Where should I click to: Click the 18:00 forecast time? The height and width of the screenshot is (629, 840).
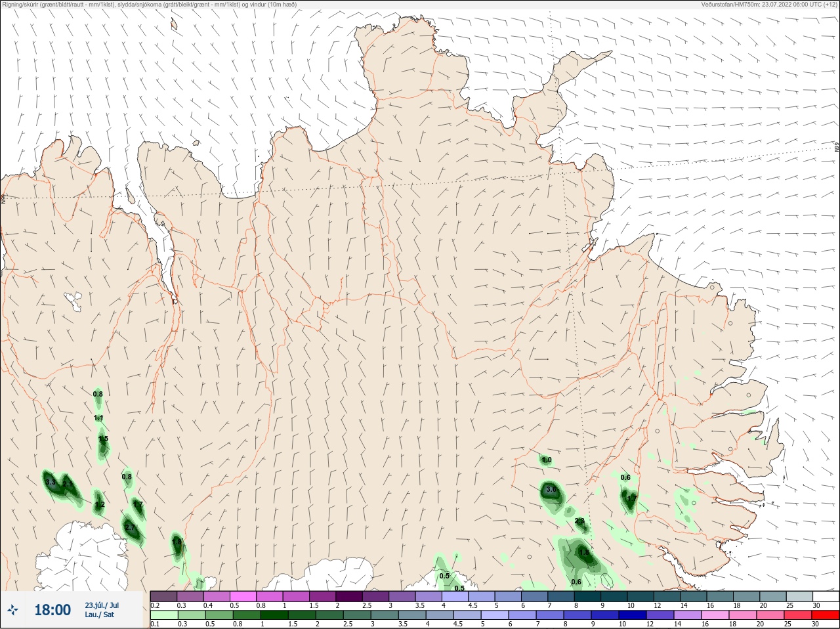click(52, 610)
